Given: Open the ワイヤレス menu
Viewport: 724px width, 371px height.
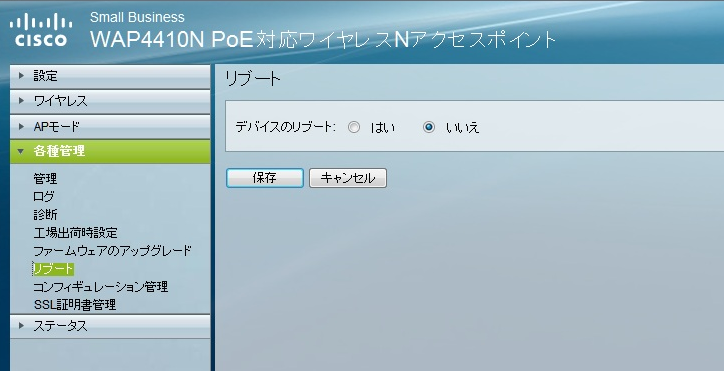Looking at the screenshot, I should click(110, 101).
